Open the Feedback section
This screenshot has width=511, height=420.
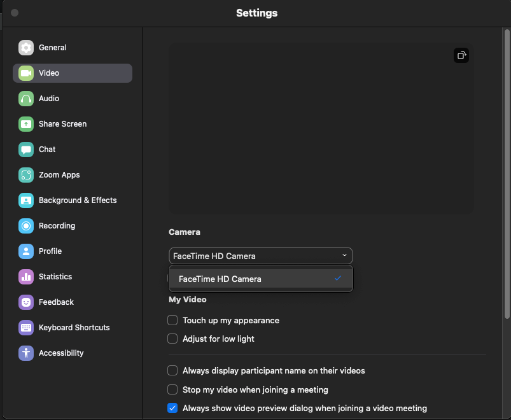56,302
